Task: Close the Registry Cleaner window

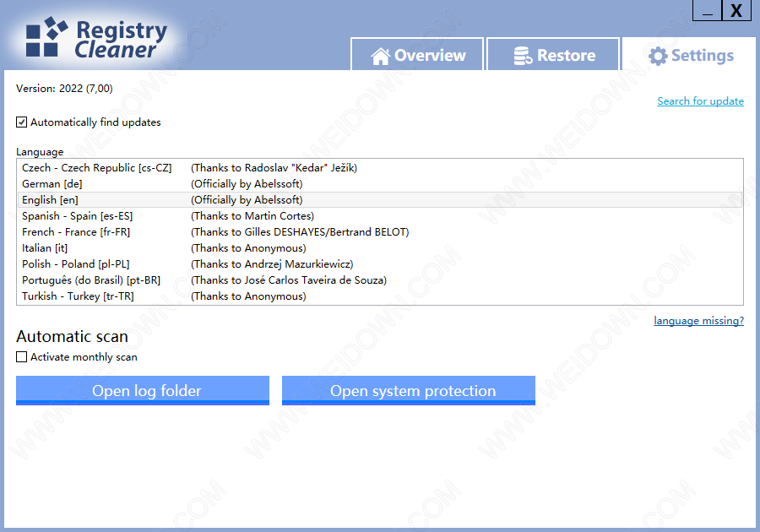Action: (x=736, y=10)
